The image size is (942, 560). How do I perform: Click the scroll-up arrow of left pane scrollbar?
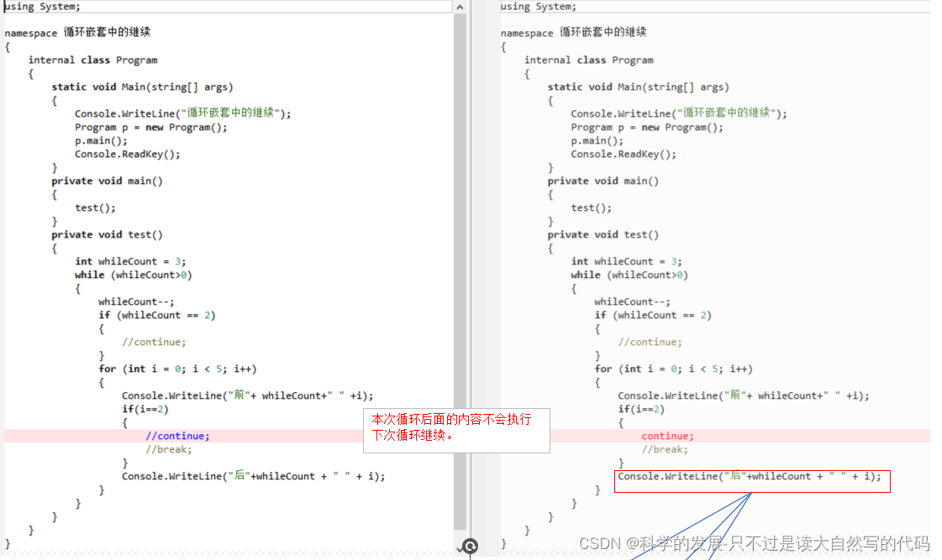click(x=460, y=7)
